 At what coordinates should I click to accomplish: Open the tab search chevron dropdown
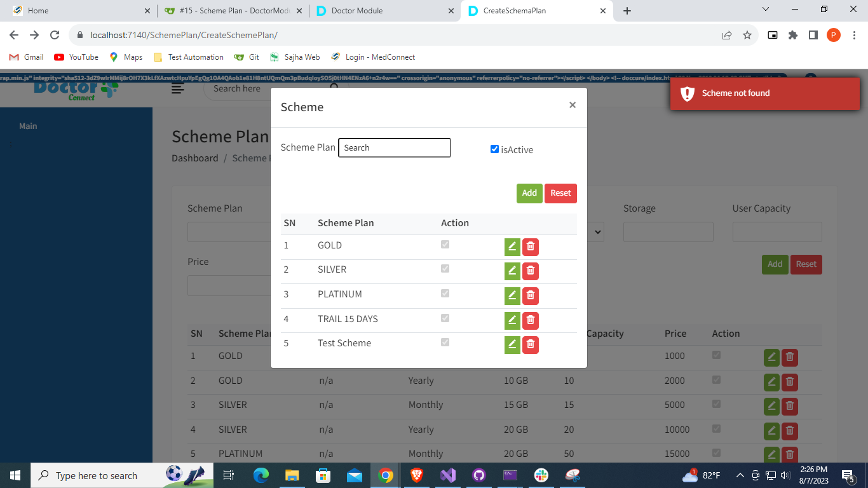766,10
